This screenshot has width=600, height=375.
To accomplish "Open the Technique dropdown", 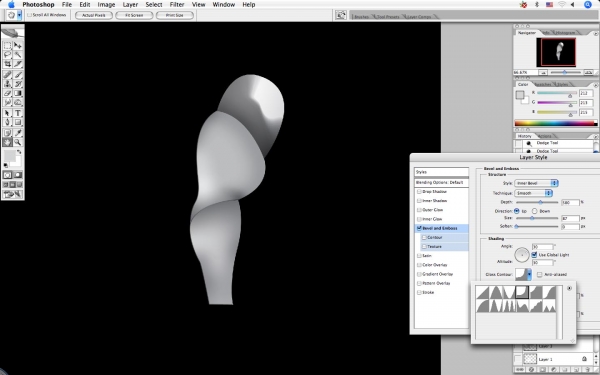I will tap(533, 193).
